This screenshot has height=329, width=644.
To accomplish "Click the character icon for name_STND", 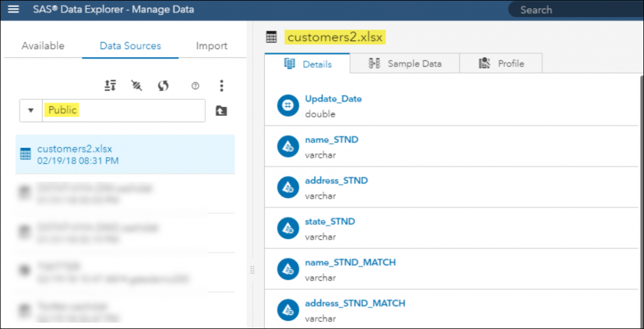I will point(288,146).
